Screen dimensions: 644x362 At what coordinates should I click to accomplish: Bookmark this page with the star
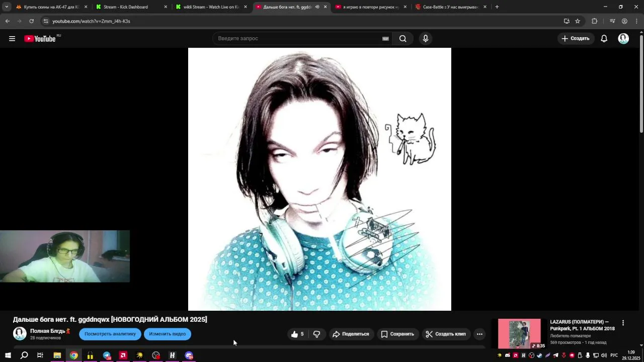578,21
